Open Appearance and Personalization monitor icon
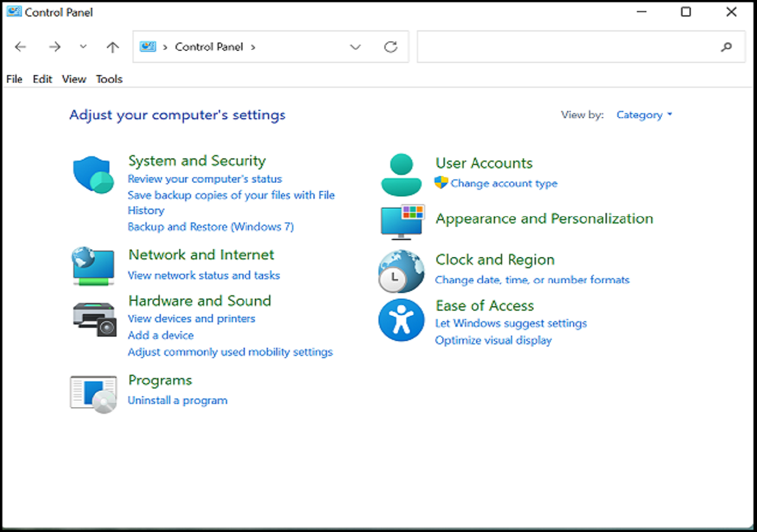The height and width of the screenshot is (532, 757). click(402, 222)
